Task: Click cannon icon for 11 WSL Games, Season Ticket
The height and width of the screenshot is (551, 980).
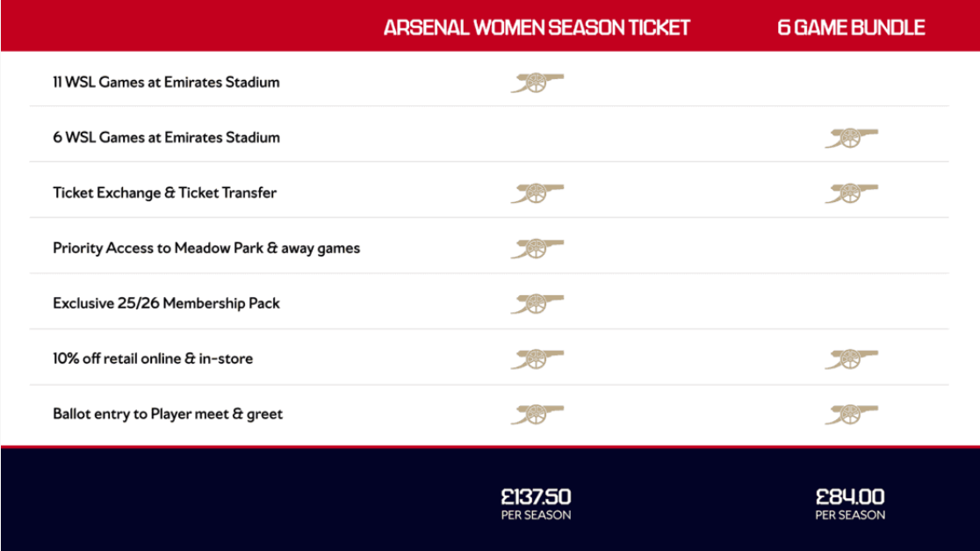Action: point(537,83)
